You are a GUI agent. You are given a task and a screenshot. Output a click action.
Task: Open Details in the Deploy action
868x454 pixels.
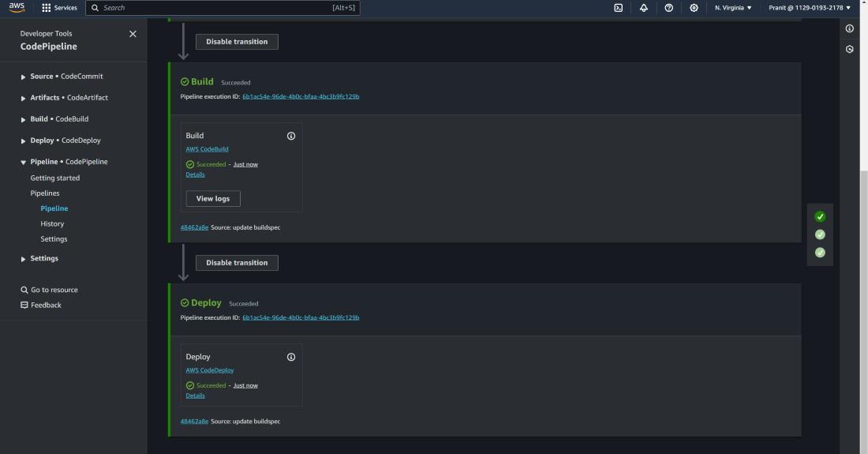tap(195, 396)
